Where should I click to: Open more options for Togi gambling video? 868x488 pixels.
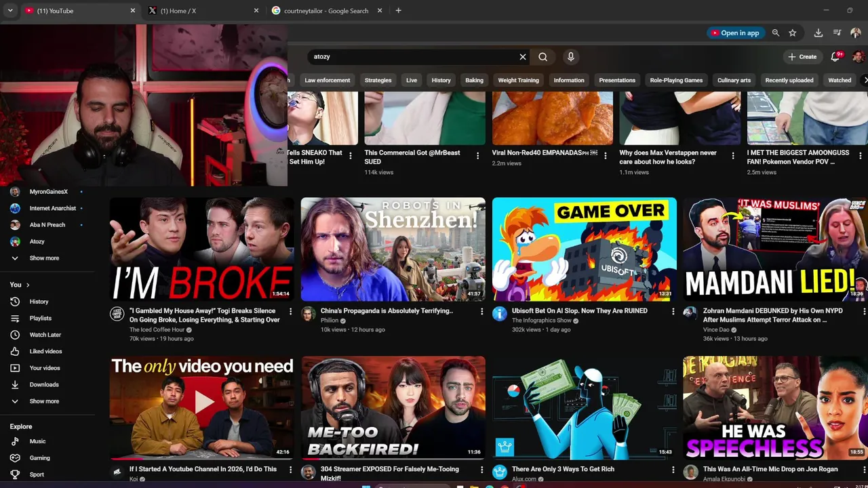[291, 312]
